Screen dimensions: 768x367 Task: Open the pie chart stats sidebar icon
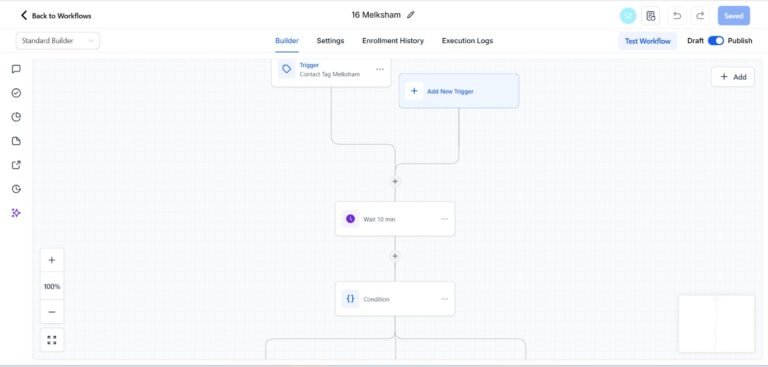click(16, 117)
